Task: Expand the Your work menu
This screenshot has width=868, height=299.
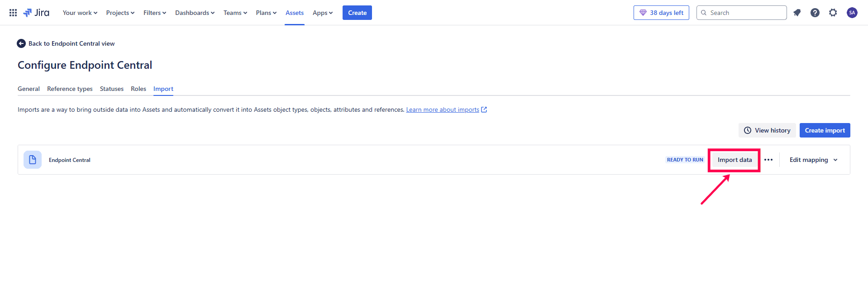Action: pos(80,13)
